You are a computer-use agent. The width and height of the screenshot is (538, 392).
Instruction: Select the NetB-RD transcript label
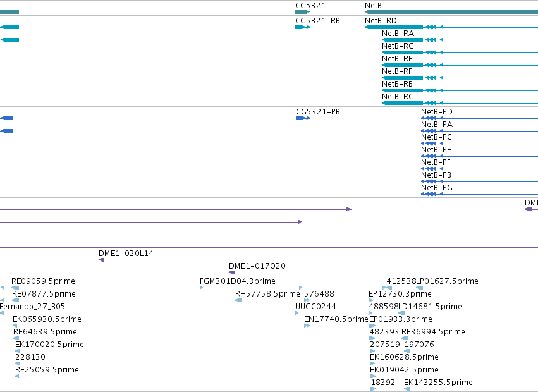381,21
